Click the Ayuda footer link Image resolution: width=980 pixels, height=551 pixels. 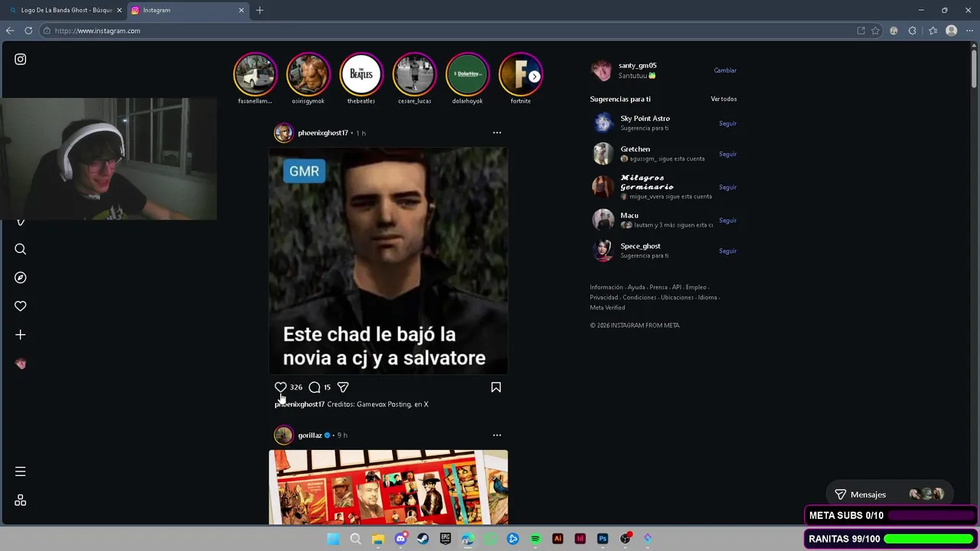636,288
